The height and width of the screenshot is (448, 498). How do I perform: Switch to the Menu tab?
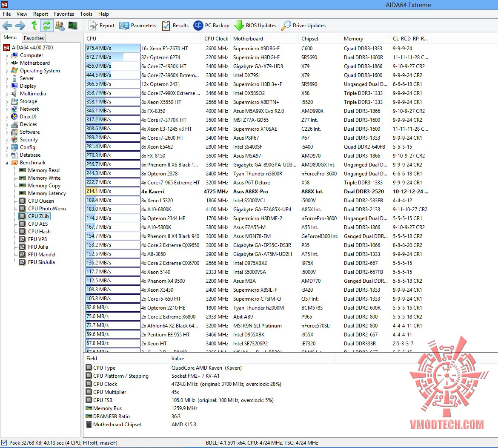pyautogui.click(x=10, y=37)
